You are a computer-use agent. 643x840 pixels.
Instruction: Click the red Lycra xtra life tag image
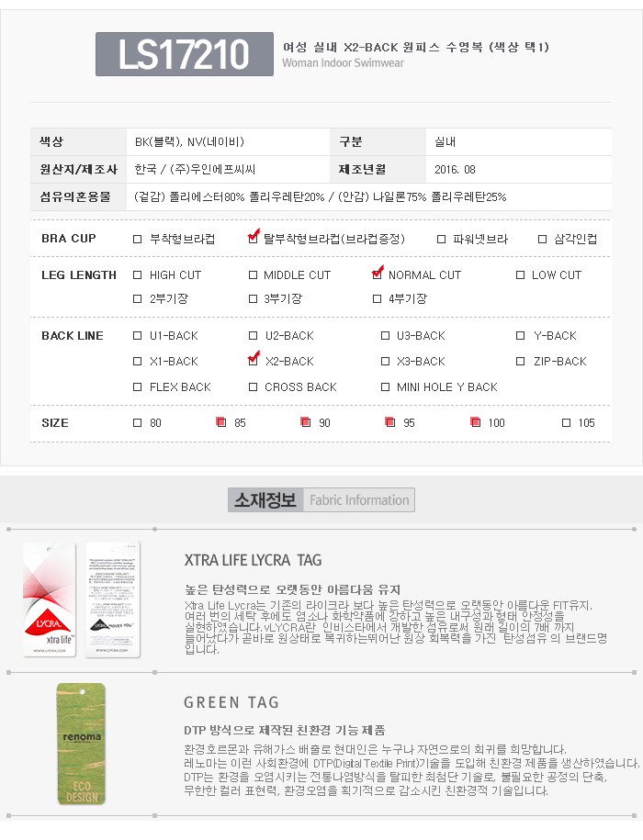(50, 599)
